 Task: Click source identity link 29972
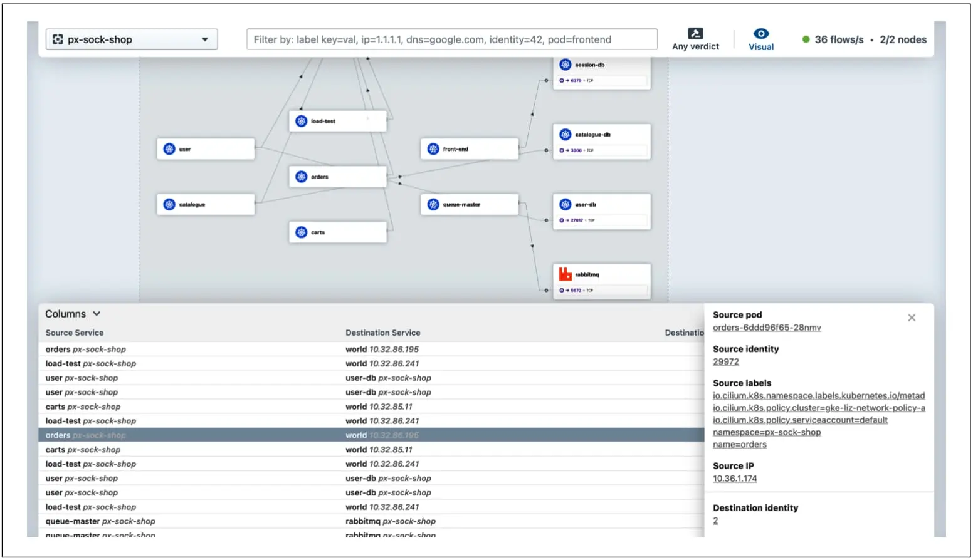(726, 362)
